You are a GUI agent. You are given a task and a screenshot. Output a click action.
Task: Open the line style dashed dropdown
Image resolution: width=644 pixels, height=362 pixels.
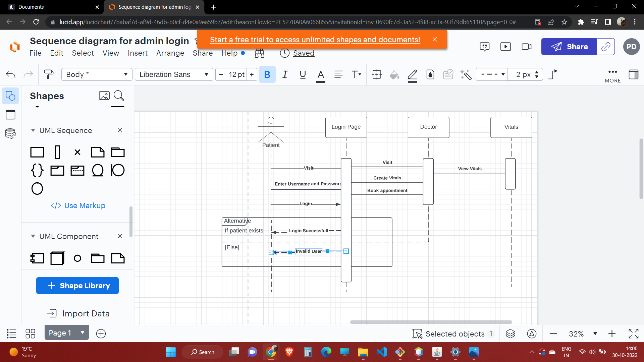pos(492,74)
